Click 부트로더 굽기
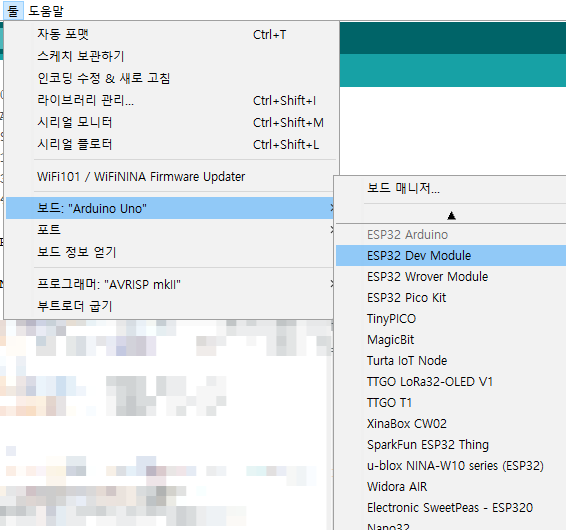The image size is (566, 530). (170, 306)
